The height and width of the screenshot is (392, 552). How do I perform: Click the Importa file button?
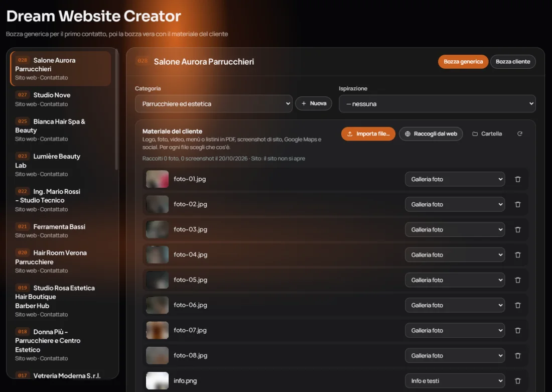pyautogui.click(x=368, y=134)
